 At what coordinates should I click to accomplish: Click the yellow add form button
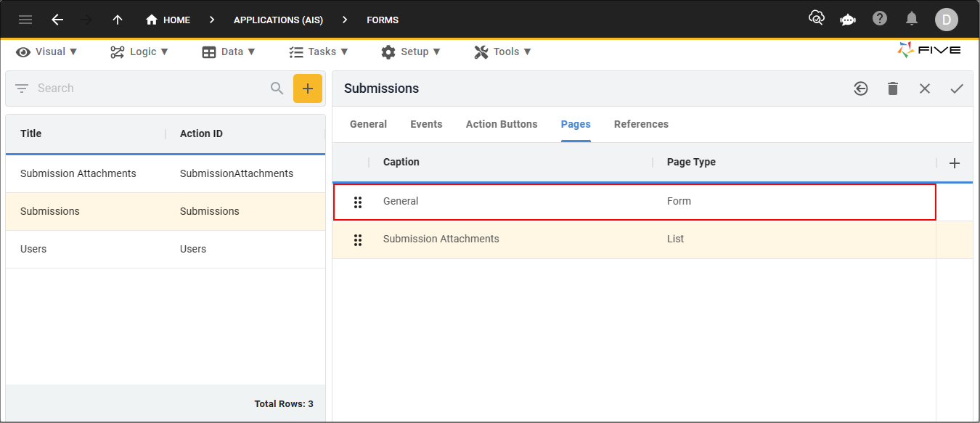tap(308, 89)
